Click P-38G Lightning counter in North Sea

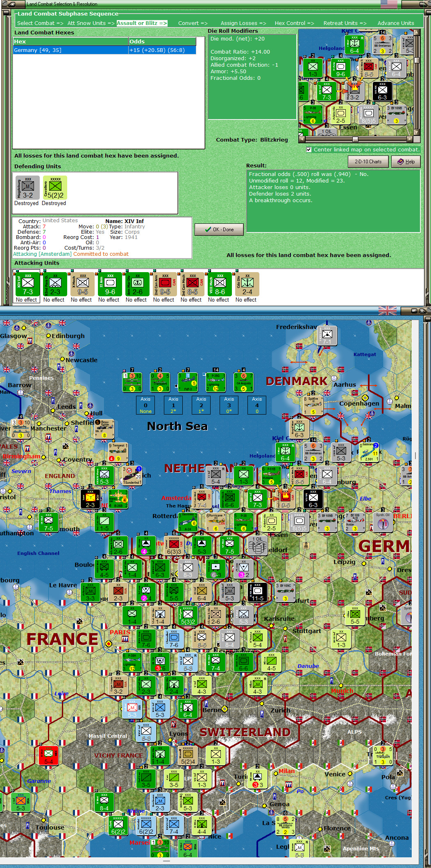216,382
